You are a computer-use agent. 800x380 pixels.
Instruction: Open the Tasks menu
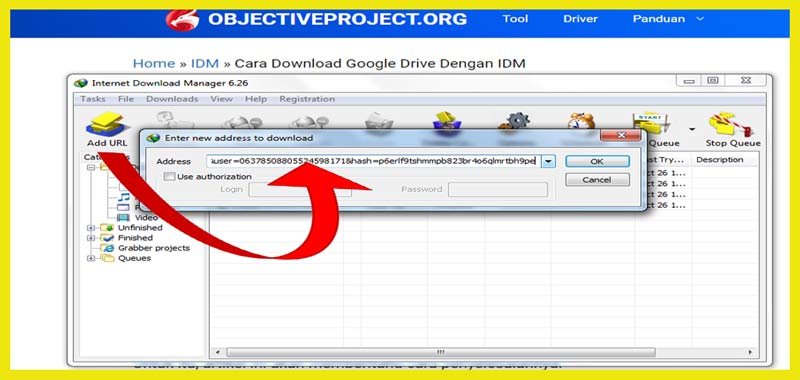[x=93, y=99]
